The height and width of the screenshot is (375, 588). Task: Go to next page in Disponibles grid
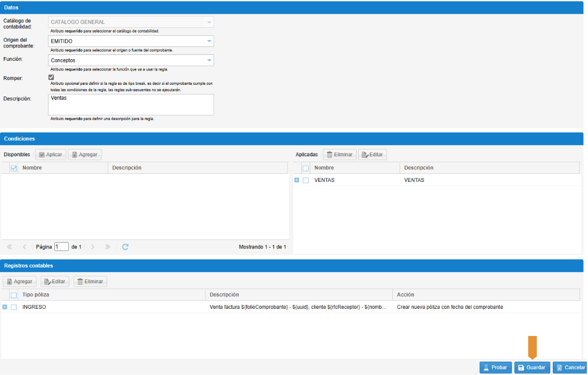click(93, 247)
